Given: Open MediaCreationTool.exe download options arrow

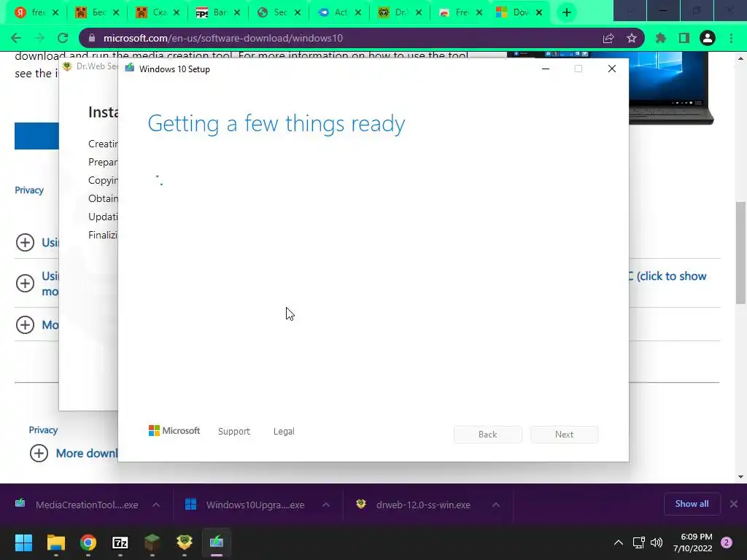Looking at the screenshot, I should 156,505.
